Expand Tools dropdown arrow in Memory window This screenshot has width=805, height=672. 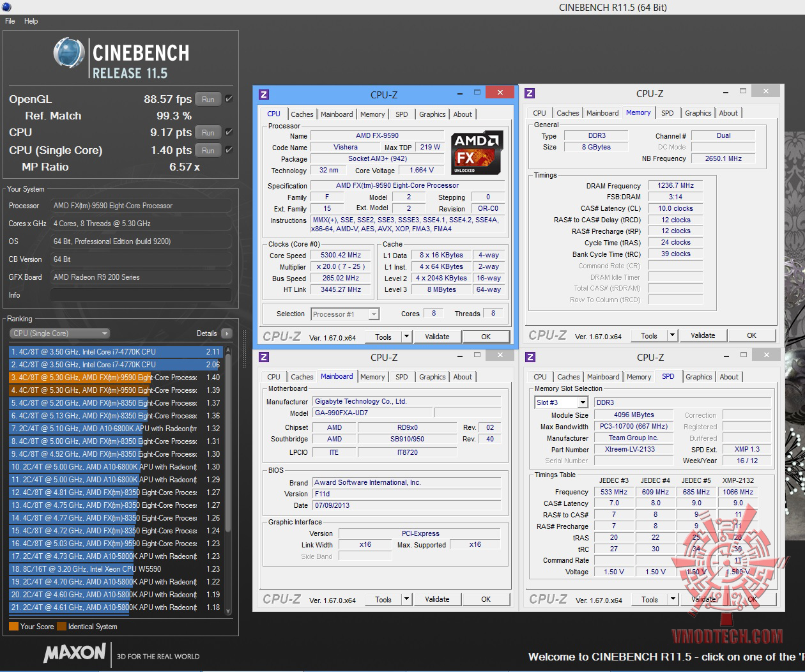(671, 335)
